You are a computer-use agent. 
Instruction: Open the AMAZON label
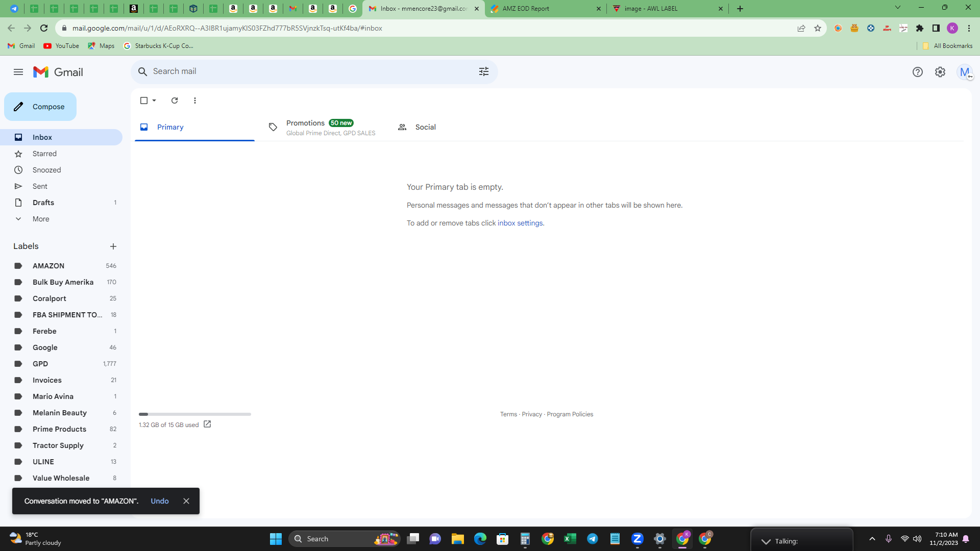61,266
